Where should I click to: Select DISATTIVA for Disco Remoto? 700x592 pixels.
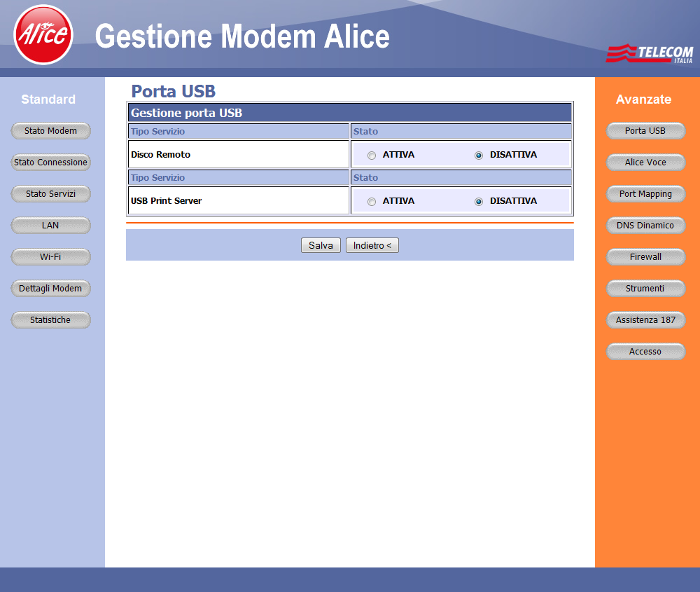click(x=479, y=155)
